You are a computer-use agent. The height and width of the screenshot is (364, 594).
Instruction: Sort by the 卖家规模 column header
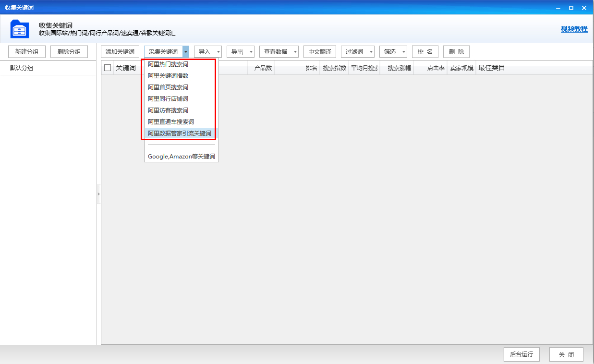[461, 68]
